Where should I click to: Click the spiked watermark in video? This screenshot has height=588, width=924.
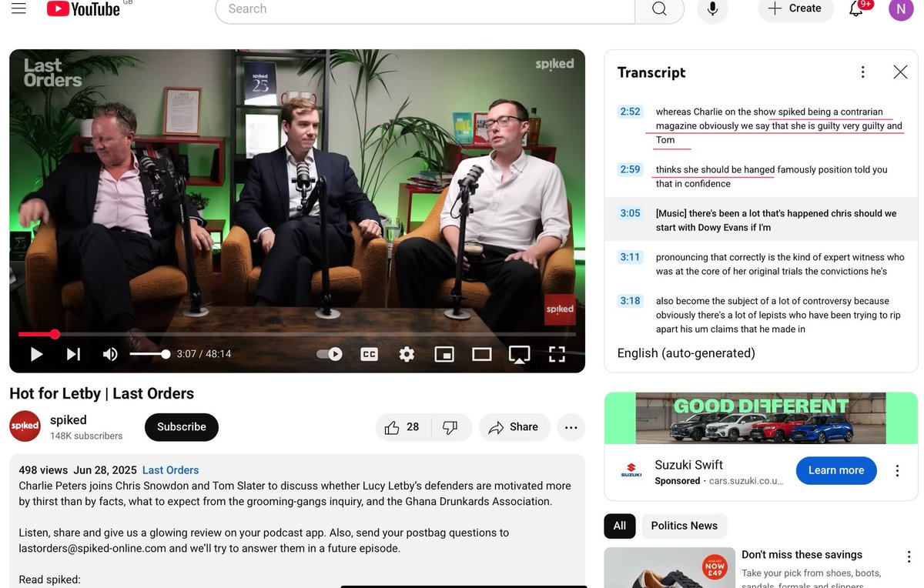[560, 309]
